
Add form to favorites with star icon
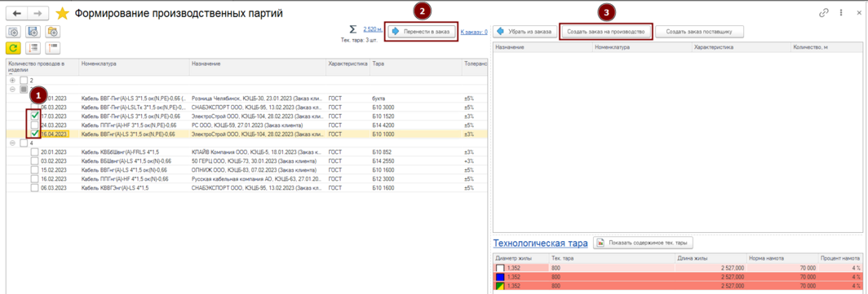click(x=63, y=13)
